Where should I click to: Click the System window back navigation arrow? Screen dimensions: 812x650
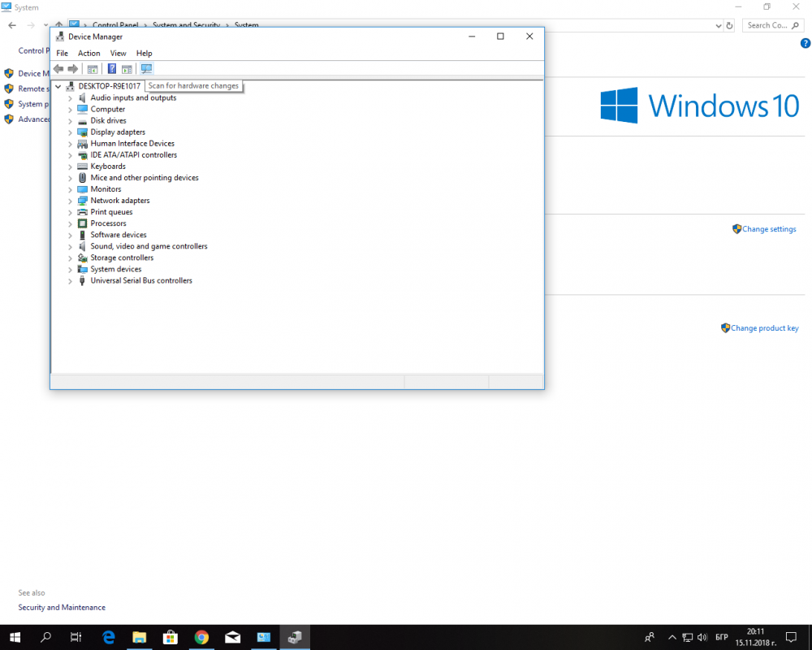(12, 25)
